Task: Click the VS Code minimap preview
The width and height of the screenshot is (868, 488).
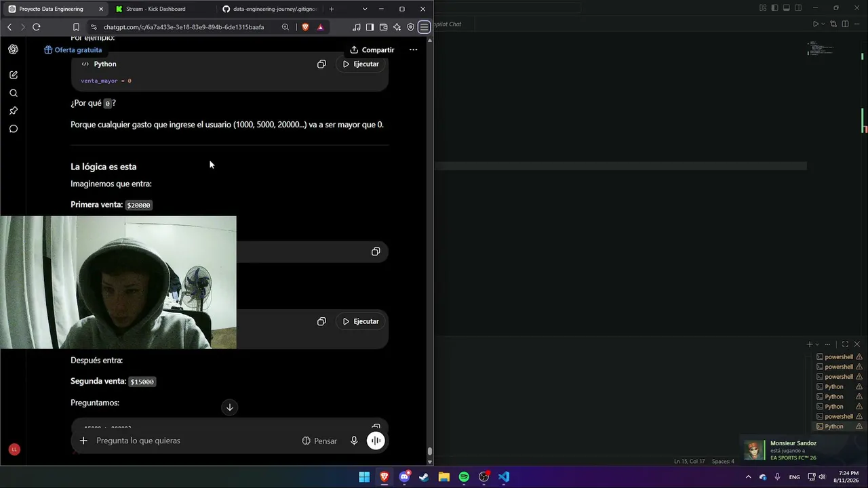Action: (x=821, y=49)
